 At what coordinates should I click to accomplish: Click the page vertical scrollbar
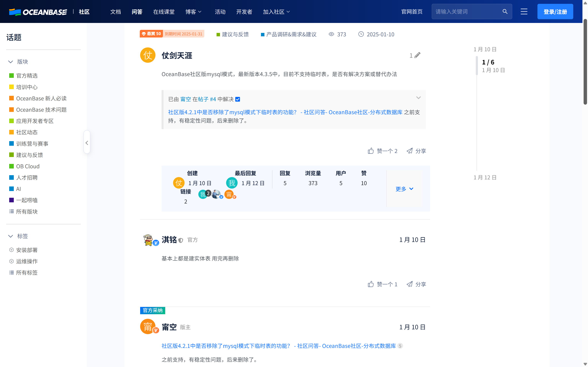[x=585, y=62]
